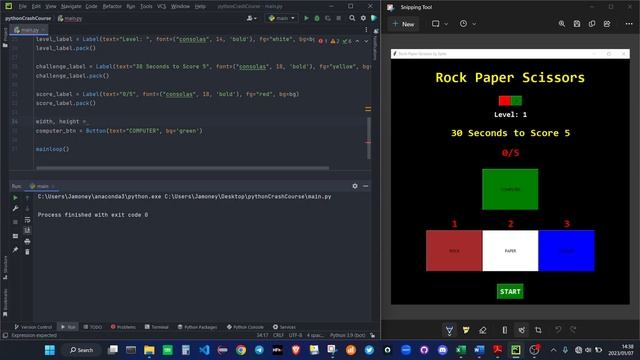Click the warning count triangle in editor
This screenshot has height=360, width=640.
335,41
